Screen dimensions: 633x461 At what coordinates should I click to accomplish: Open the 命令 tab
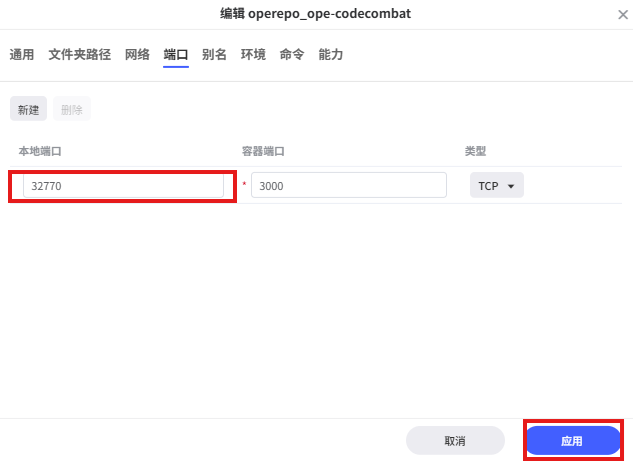coord(292,55)
